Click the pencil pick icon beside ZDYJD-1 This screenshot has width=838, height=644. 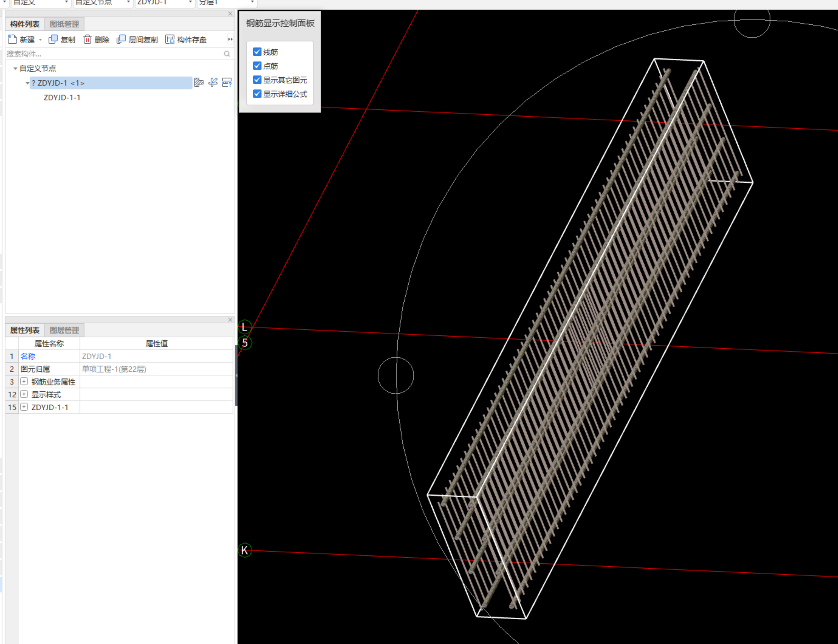pyautogui.click(x=213, y=83)
